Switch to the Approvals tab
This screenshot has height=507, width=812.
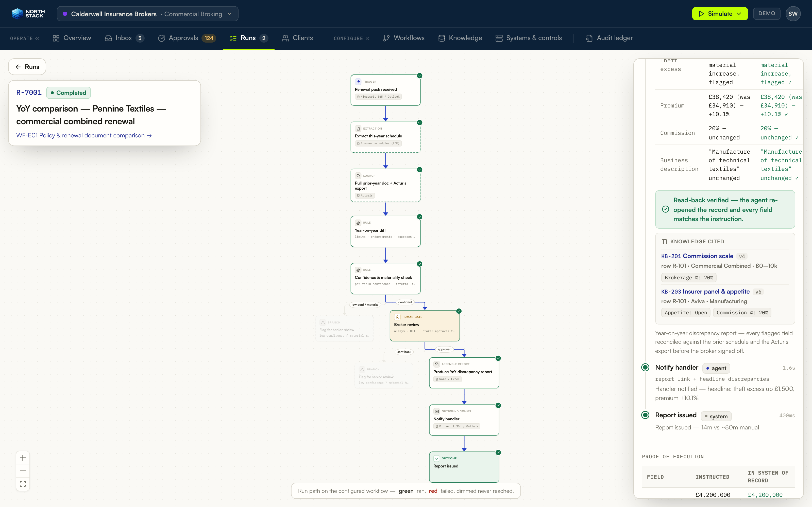[x=187, y=38]
